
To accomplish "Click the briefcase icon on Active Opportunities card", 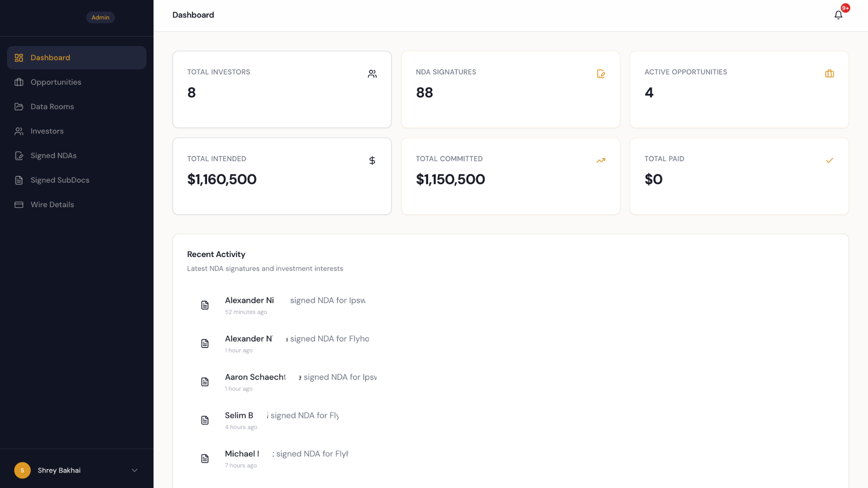I will click(x=829, y=74).
